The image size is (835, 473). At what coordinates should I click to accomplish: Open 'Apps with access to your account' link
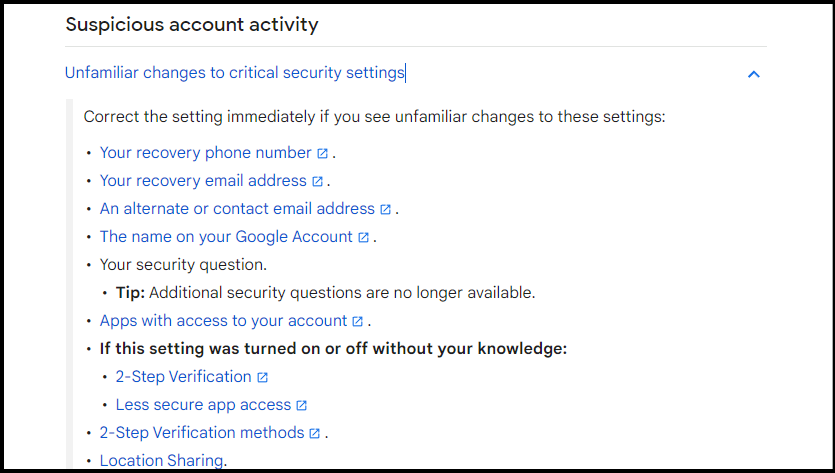click(x=224, y=321)
